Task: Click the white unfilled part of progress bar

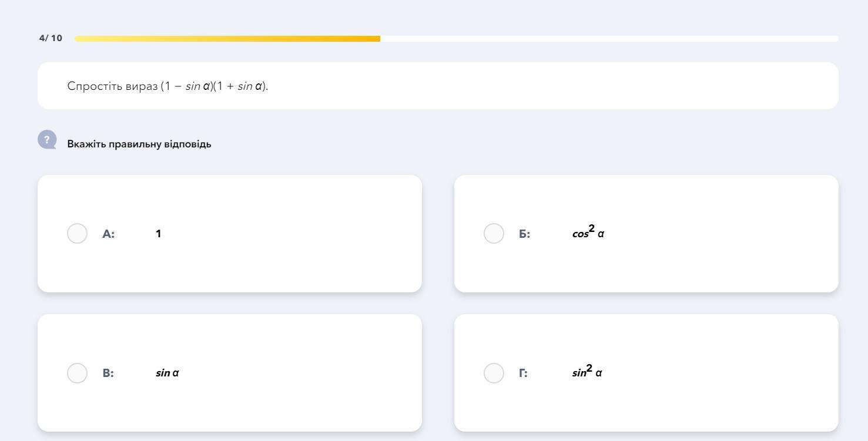Action: [x=605, y=39]
